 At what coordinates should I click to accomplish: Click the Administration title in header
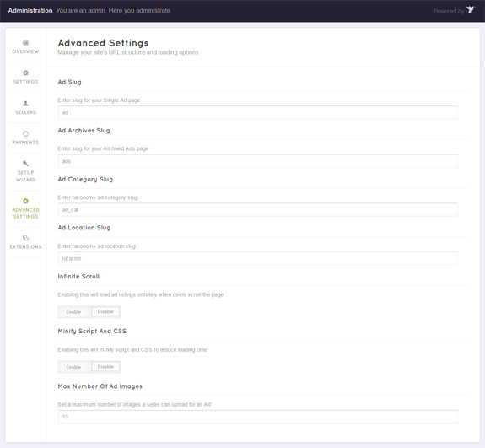click(30, 10)
